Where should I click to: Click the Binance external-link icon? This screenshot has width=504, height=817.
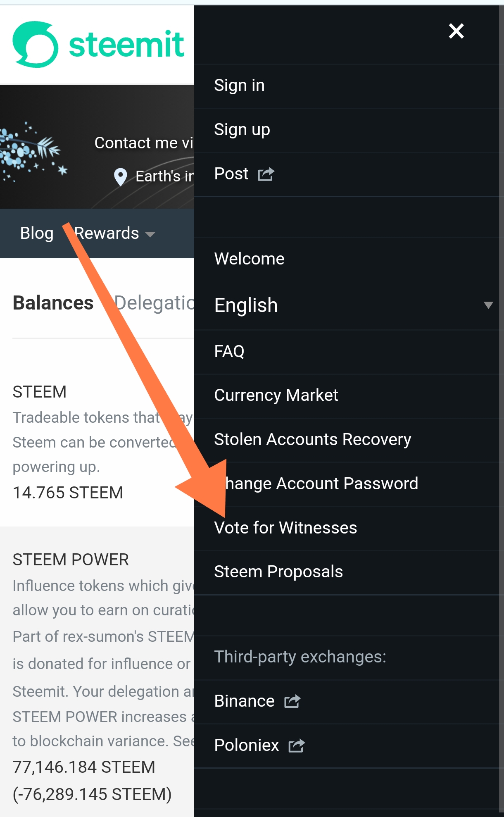click(x=292, y=701)
